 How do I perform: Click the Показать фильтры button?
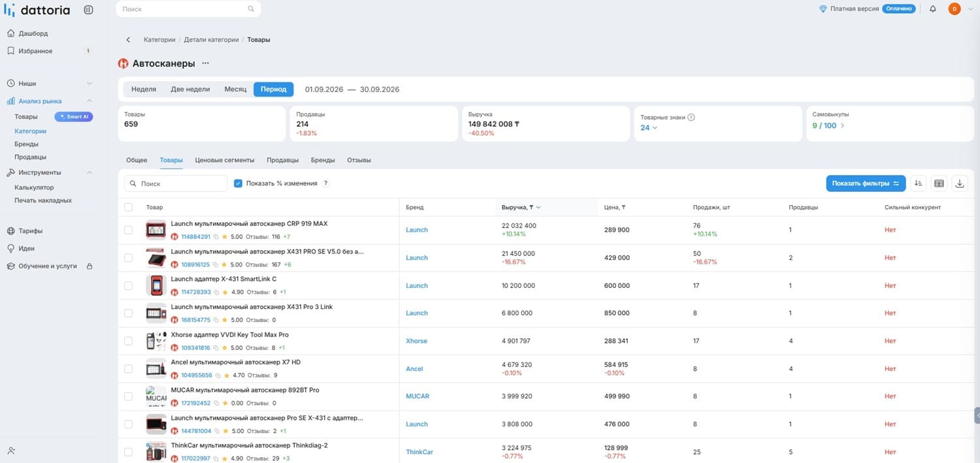pyautogui.click(x=866, y=184)
